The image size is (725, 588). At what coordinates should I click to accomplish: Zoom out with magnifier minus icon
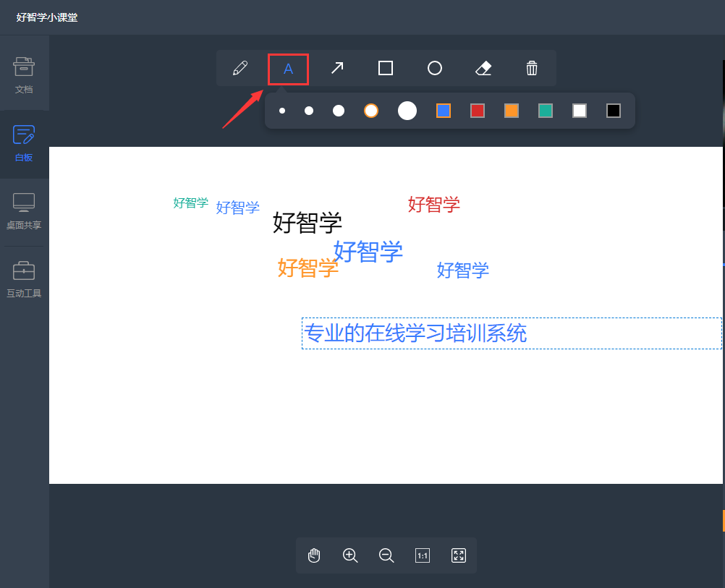pos(386,555)
